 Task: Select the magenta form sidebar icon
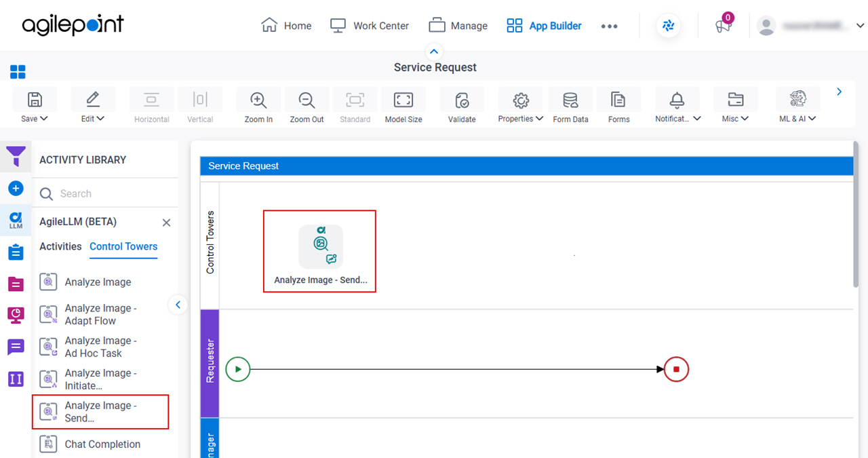(16, 284)
